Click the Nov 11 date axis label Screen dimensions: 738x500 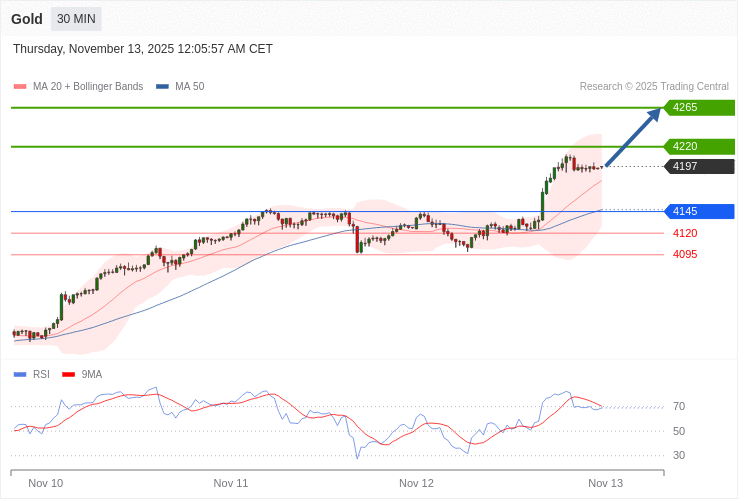pos(231,483)
